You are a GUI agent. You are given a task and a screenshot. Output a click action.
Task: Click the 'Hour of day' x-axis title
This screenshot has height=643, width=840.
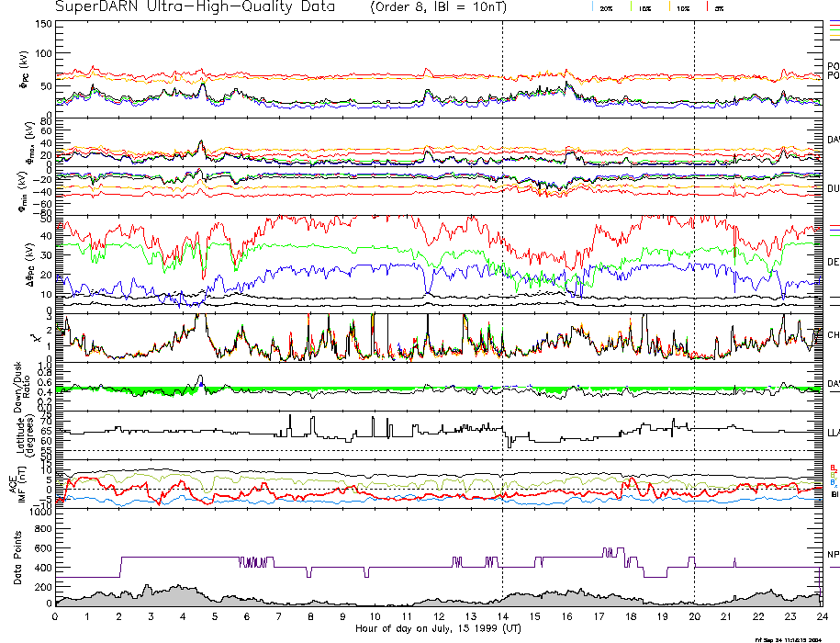coord(437,628)
